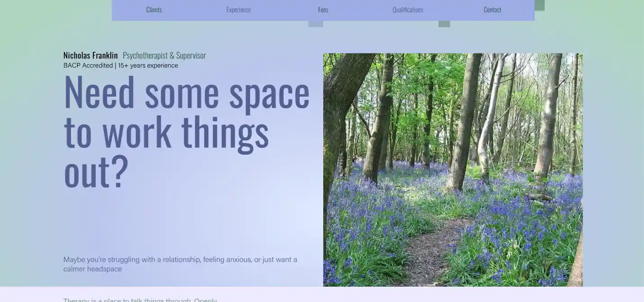644x302 pixels.
Task: Click the 15+ years experience text
Action: [148, 66]
